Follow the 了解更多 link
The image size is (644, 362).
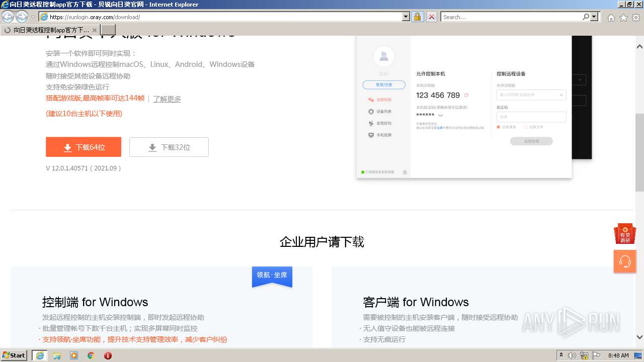pyautogui.click(x=167, y=99)
